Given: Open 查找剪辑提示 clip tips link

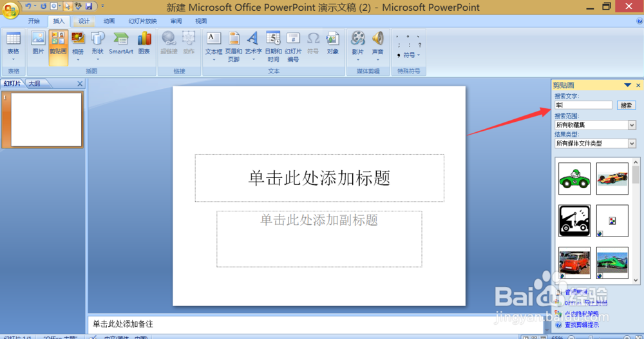Looking at the screenshot, I should tap(581, 325).
